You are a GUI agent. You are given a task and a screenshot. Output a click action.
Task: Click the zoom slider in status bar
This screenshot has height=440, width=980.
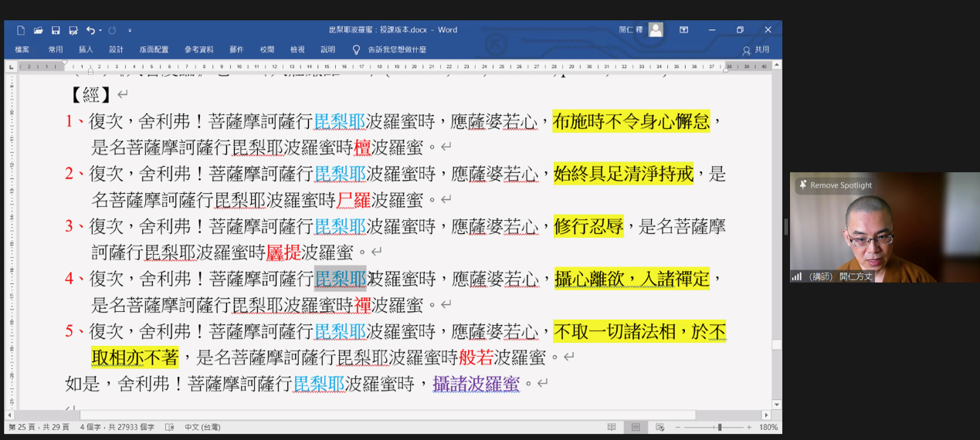tap(719, 427)
